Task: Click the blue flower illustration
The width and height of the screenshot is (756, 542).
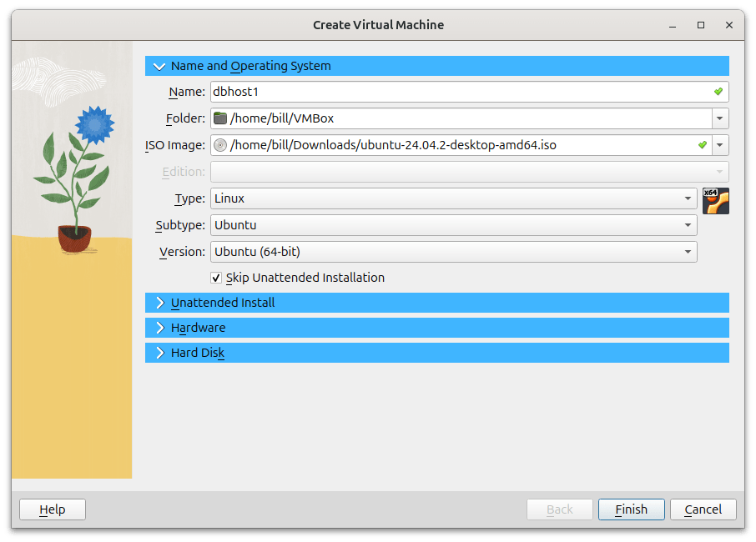Action: point(93,124)
